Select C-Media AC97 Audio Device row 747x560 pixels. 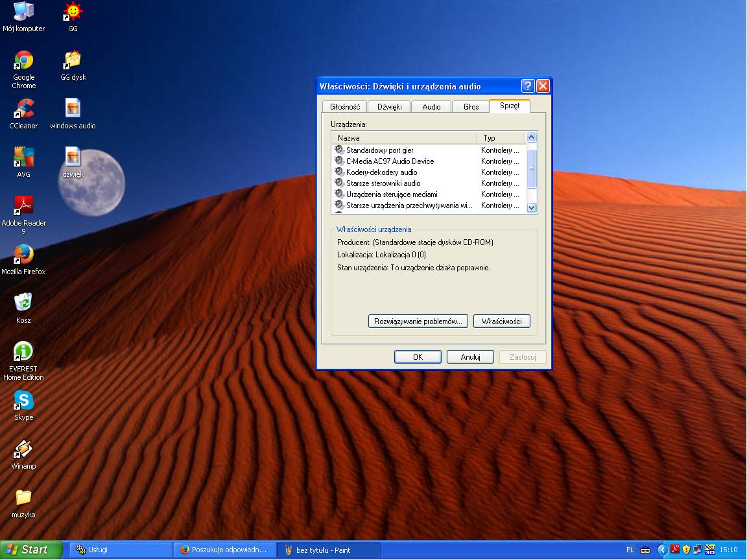point(428,161)
